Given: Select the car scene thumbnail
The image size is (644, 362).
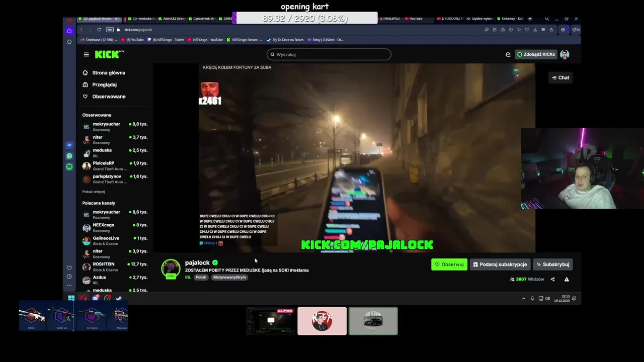Looking at the screenshot, I should (373, 321).
